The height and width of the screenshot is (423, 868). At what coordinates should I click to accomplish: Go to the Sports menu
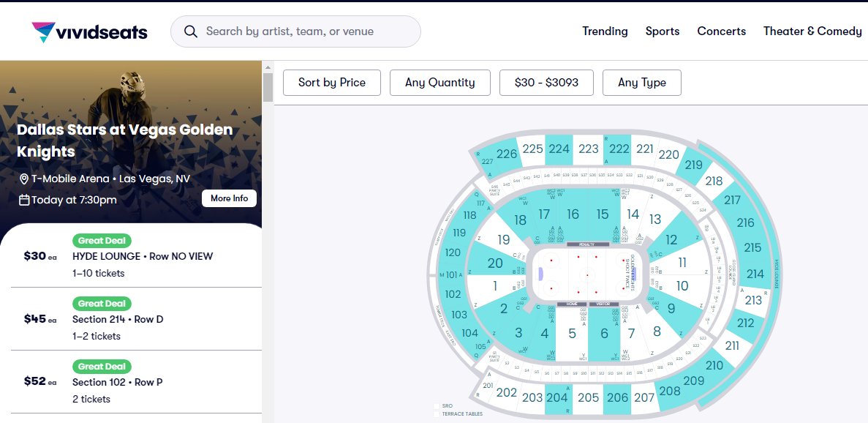663,31
